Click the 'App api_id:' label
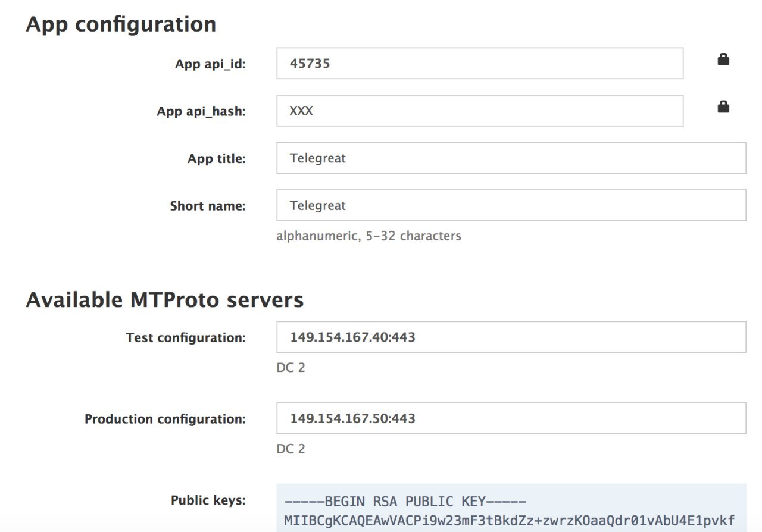The height and width of the screenshot is (532, 762). click(210, 64)
